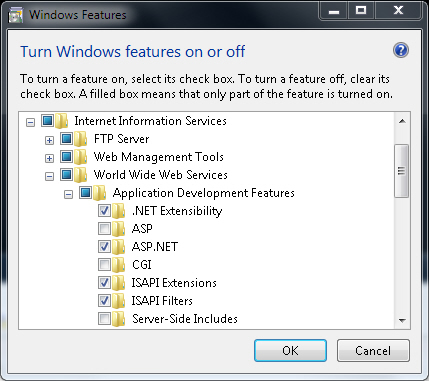Select the CGI label
The width and height of the screenshot is (429, 381).
142,265
